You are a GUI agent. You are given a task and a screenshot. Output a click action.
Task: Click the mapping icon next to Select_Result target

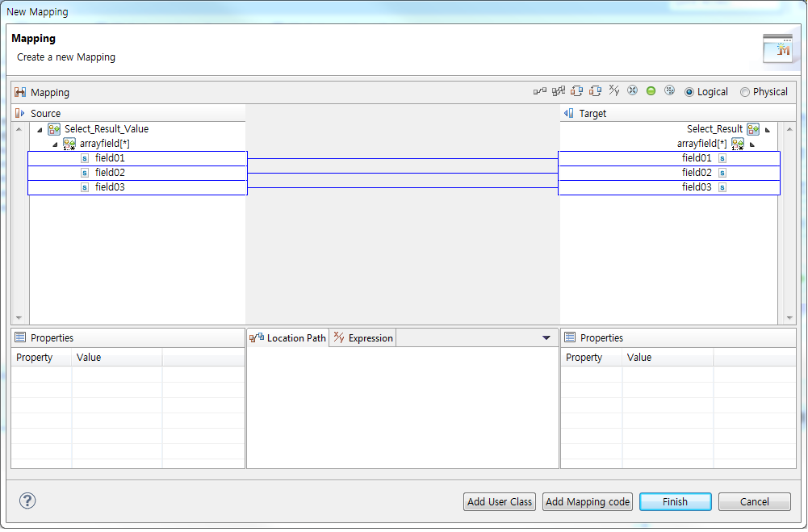[x=753, y=128]
